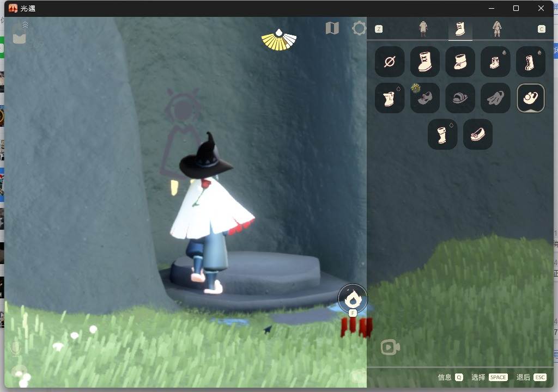Image resolution: width=558 pixels, height=392 pixels.
Task: Click the 退后 ESC back button
Action: (531, 377)
